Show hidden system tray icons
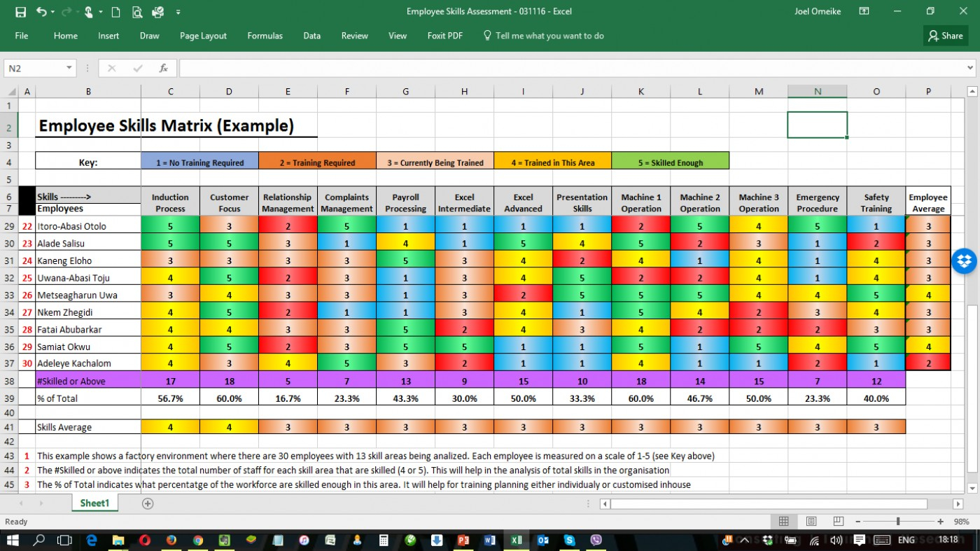Image resolution: width=980 pixels, height=551 pixels. tap(744, 540)
